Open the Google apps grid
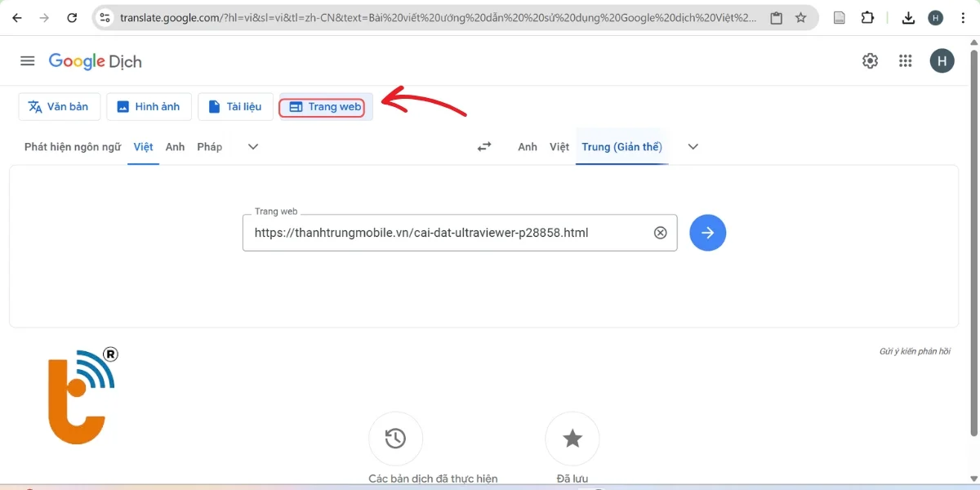 pos(905,60)
